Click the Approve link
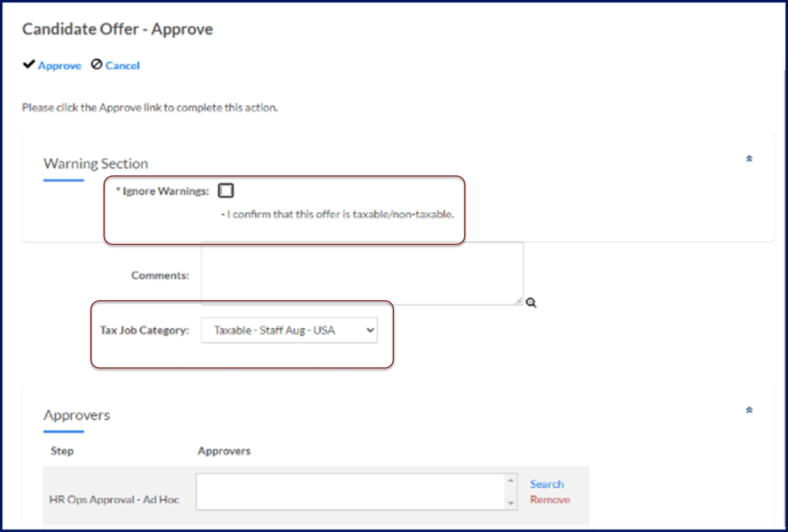 pos(59,66)
